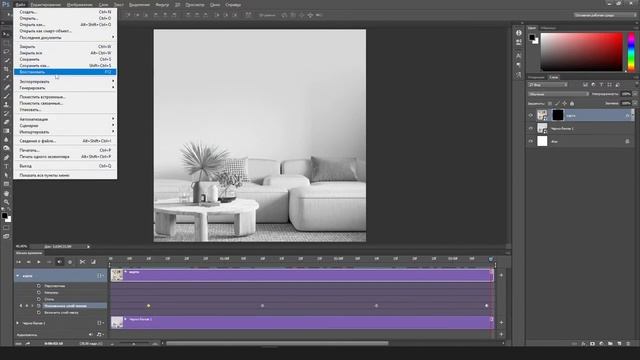Open the Фильтр menu

point(162,5)
